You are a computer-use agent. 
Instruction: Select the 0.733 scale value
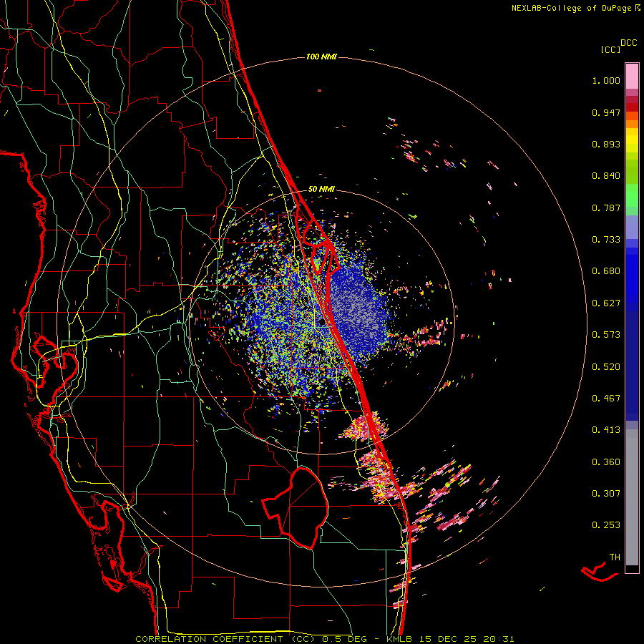click(x=606, y=240)
